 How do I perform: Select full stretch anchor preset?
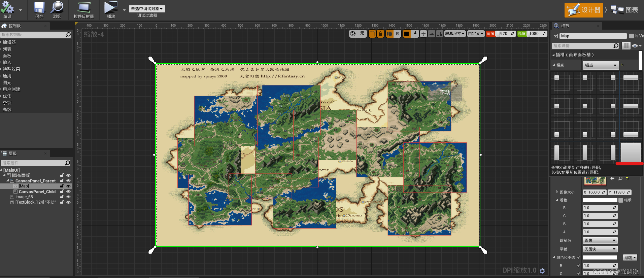[x=631, y=152]
